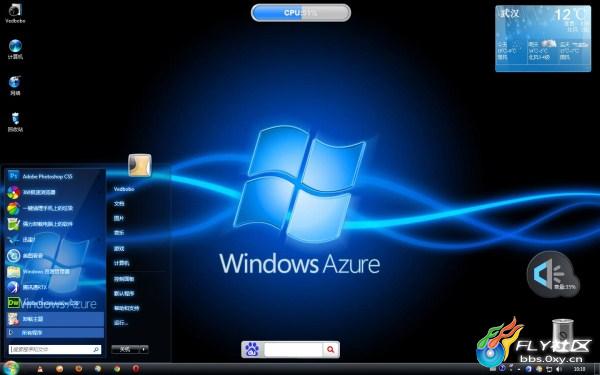Open 计算机 (Computer) in start menu right column
This screenshot has width=600, height=375.
tap(122, 263)
